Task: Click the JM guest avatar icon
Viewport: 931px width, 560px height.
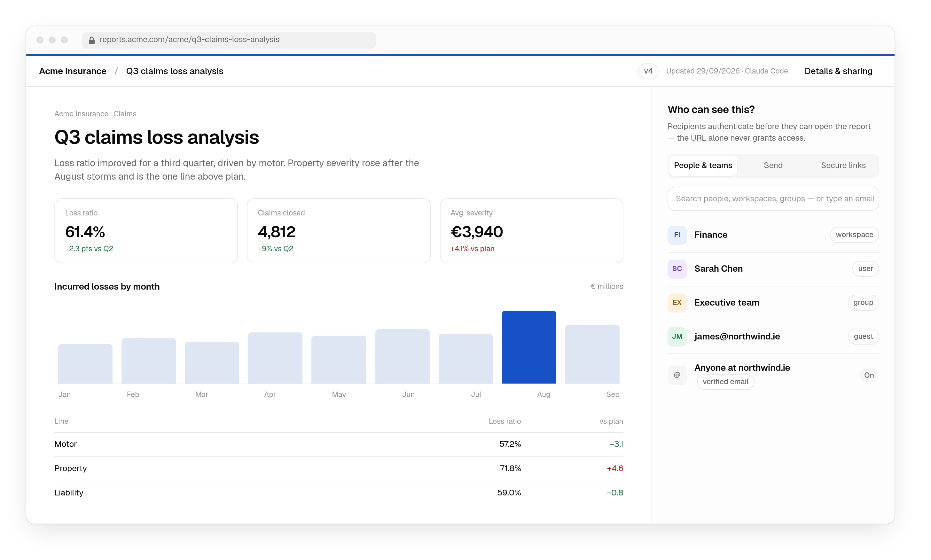Action: click(x=677, y=337)
